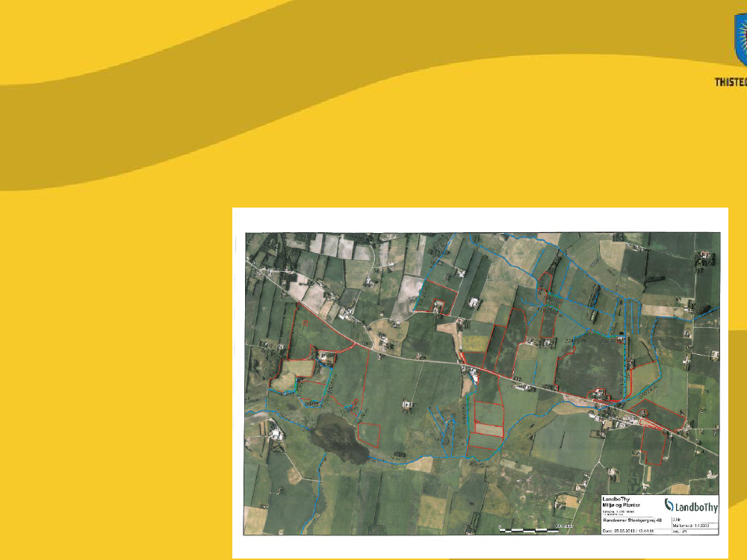
Task: Click the 'Miljø og Planter' legend line
Action: pos(622,505)
